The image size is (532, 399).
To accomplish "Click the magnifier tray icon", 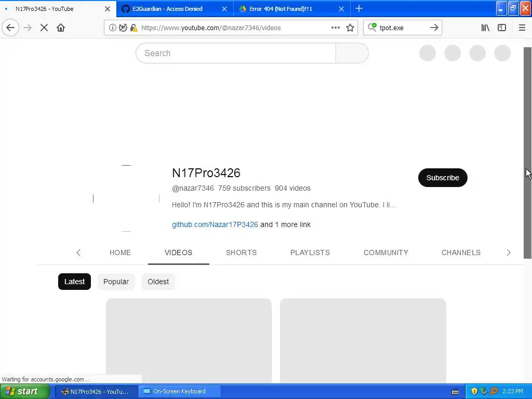I will pos(494,392).
